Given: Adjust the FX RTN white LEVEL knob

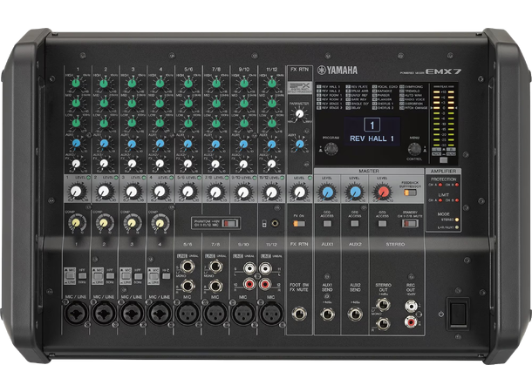Looking at the screenshot, I should coord(299,192).
